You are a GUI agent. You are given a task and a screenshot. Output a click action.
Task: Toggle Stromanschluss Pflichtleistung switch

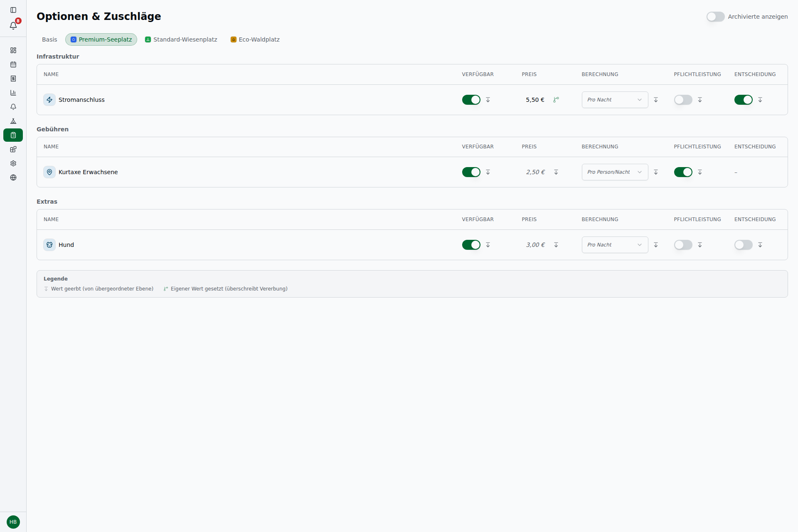click(683, 100)
